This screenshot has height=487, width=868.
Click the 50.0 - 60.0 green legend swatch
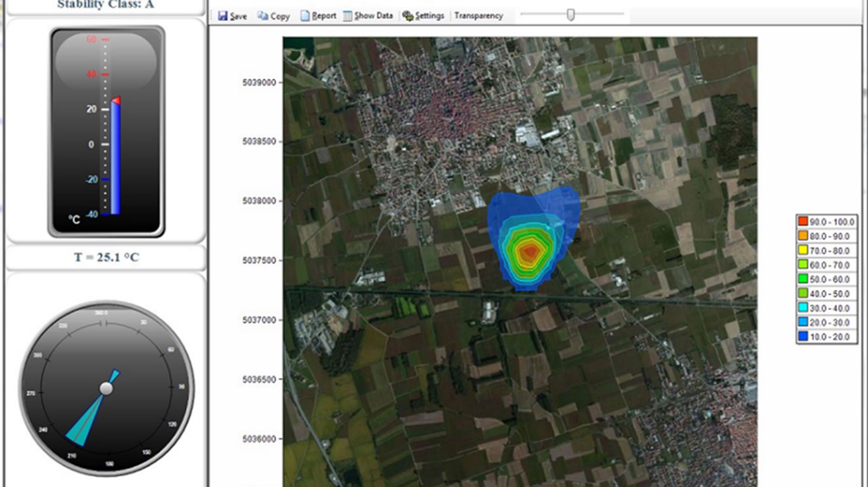803,279
